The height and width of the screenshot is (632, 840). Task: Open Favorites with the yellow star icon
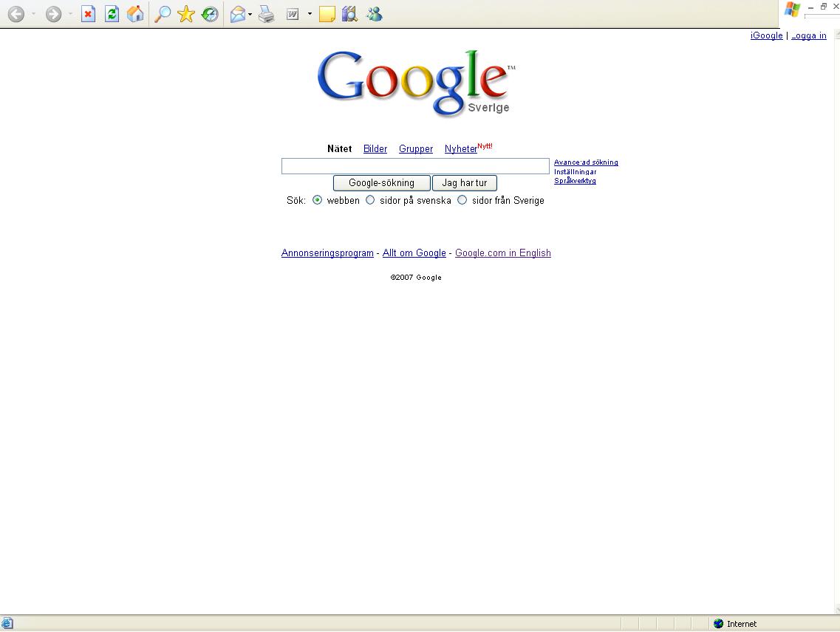click(x=186, y=14)
